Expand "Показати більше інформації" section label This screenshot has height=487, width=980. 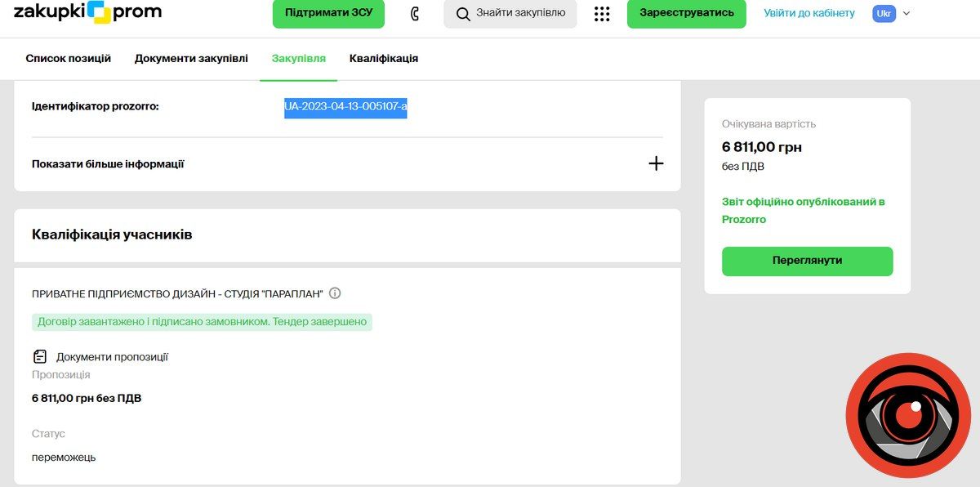coord(108,164)
